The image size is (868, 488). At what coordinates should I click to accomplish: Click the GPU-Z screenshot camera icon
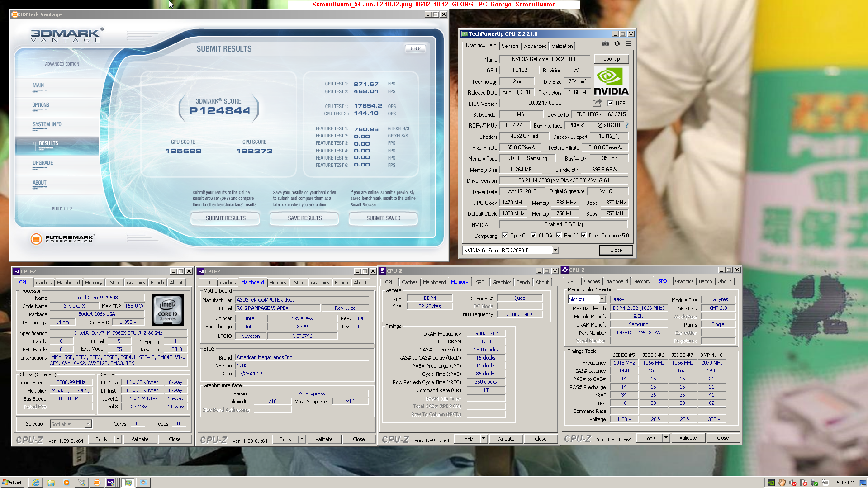point(605,44)
